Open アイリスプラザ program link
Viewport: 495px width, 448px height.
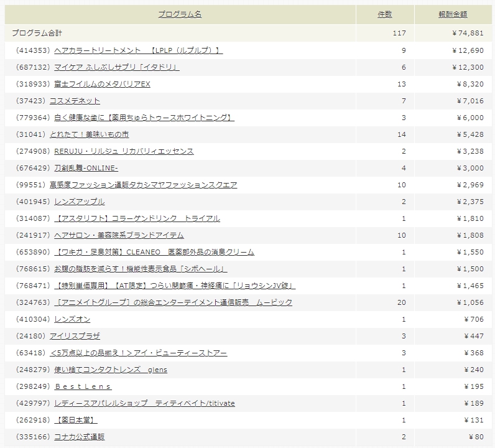click(75, 336)
